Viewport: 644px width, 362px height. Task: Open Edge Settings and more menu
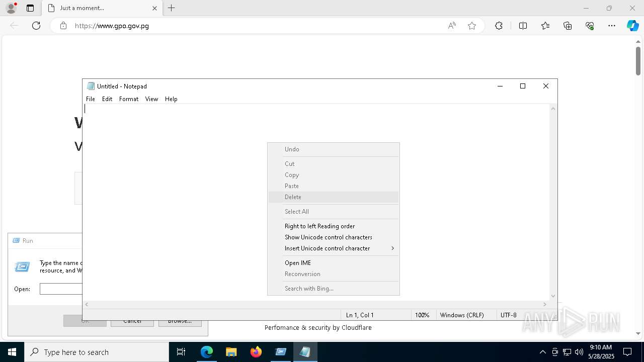tap(612, 26)
